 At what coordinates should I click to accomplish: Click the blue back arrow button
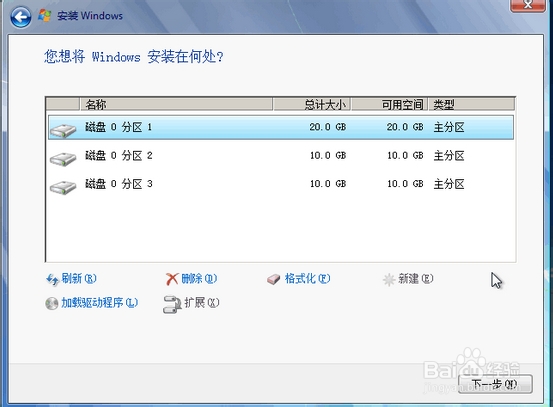click(20, 17)
